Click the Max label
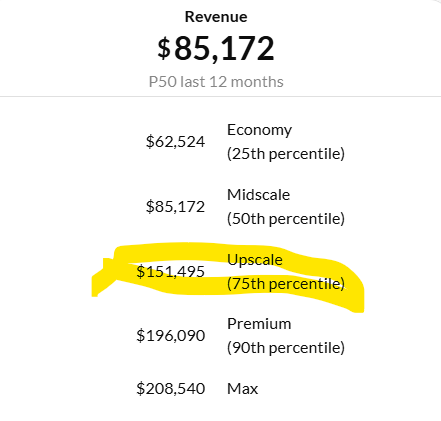441x421 pixels. (242, 389)
